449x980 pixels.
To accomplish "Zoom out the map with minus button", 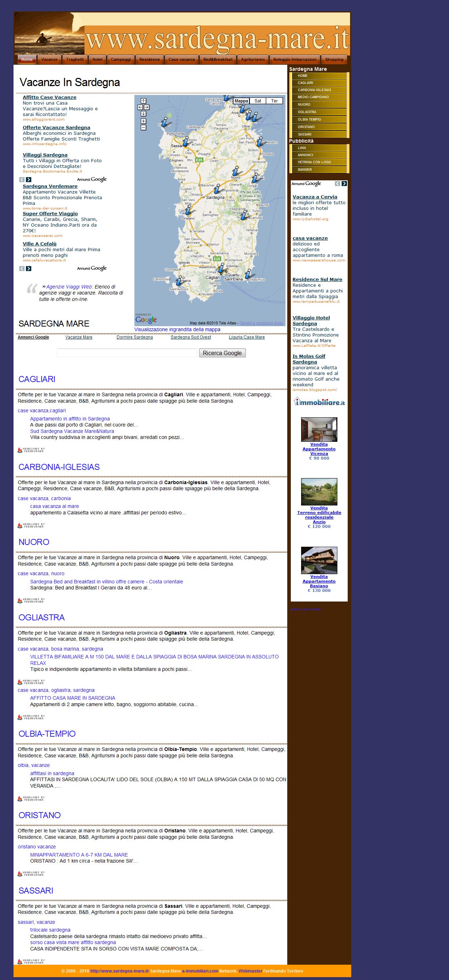I will [x=143, y=127].
